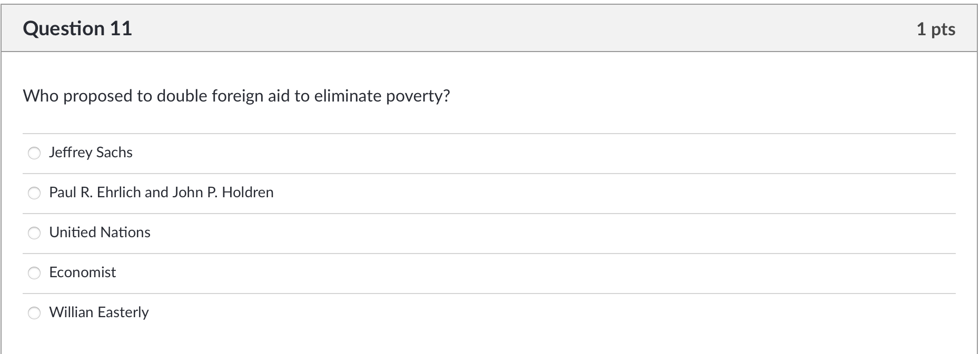Click the Question 11 header title
The image size is (980, 354).
[78, 28]
